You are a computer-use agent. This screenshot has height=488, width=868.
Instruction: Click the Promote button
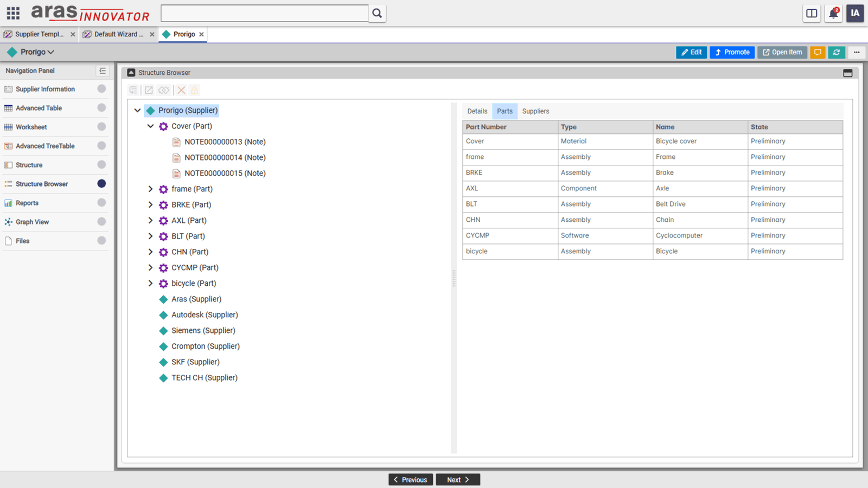[x=732, y=52]
